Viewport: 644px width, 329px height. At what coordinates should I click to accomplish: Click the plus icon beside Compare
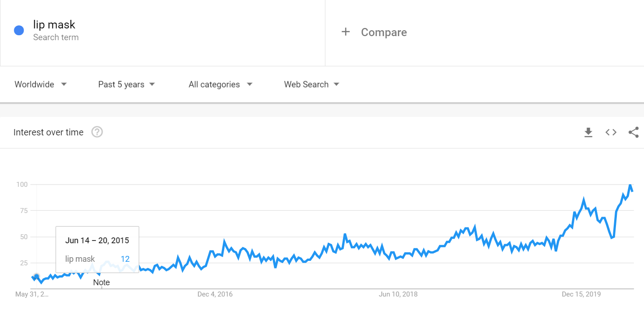[x=346, y=32]
